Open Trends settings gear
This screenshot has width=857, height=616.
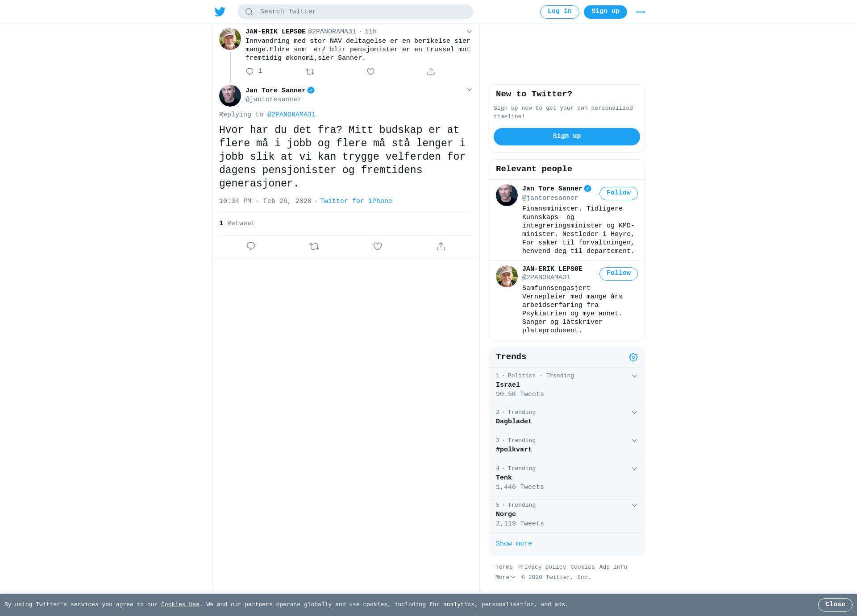633,357
